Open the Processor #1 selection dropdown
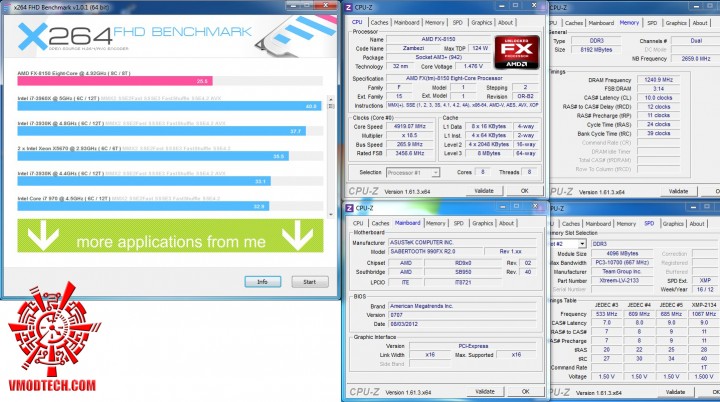This screenshot has width=720, height=402. (x=435, y=173)
